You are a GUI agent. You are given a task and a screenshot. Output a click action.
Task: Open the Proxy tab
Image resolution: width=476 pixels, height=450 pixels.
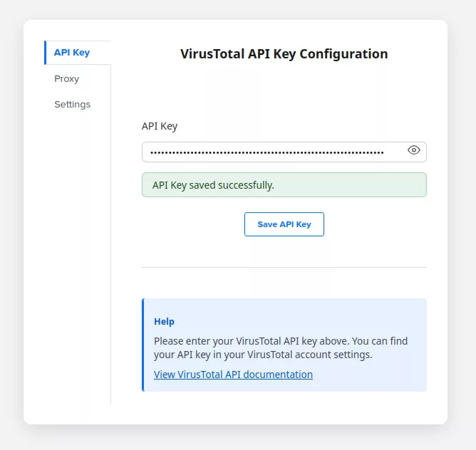click(67, 79)
